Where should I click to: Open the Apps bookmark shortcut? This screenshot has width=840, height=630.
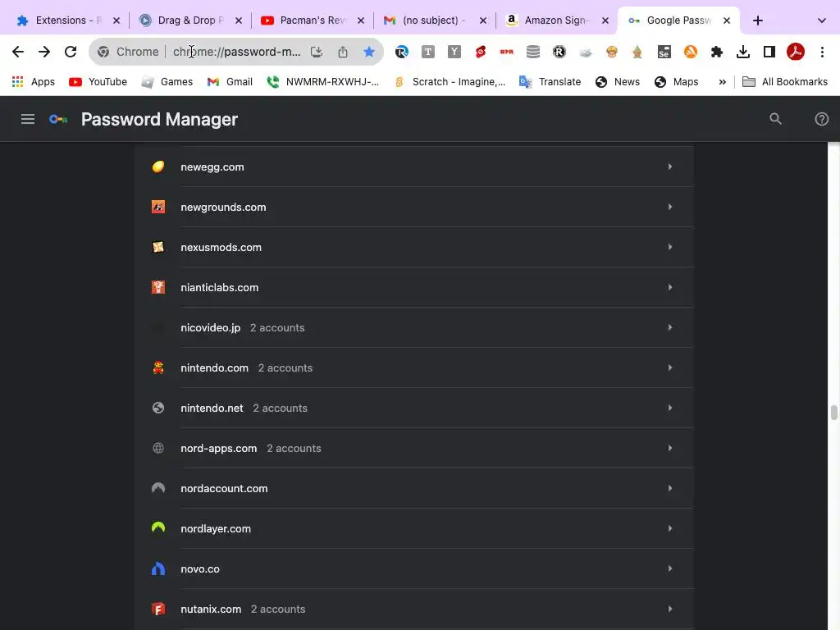[33, 81]
